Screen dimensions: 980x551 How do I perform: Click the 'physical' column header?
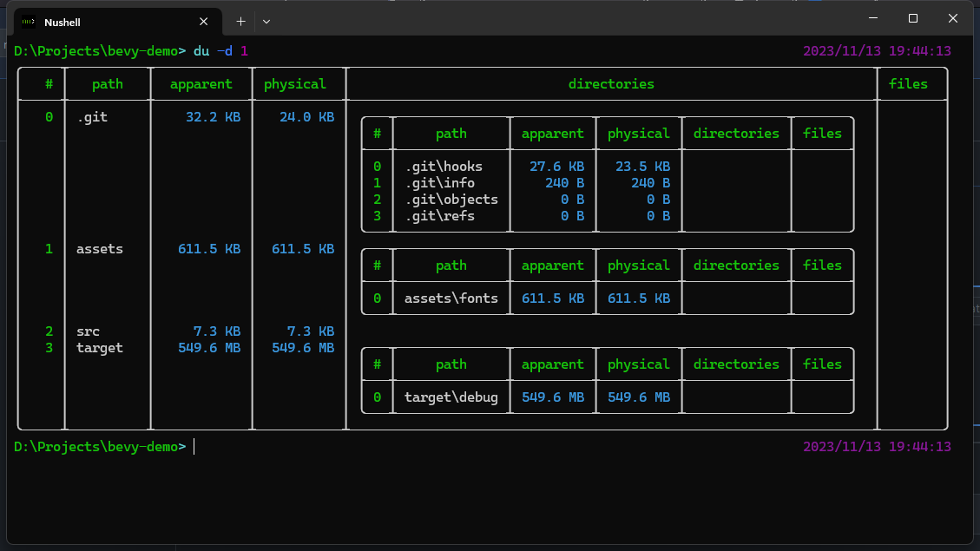tap(296, 83)
